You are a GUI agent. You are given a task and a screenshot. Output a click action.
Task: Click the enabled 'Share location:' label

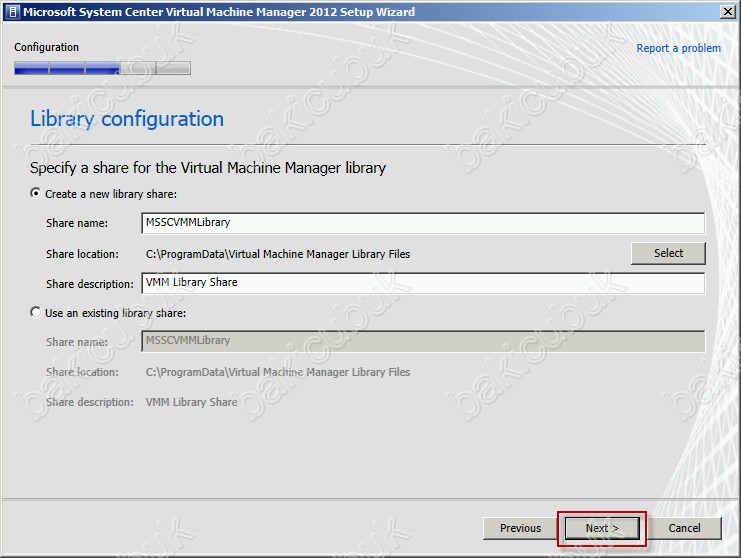click(x=82, y=254)
